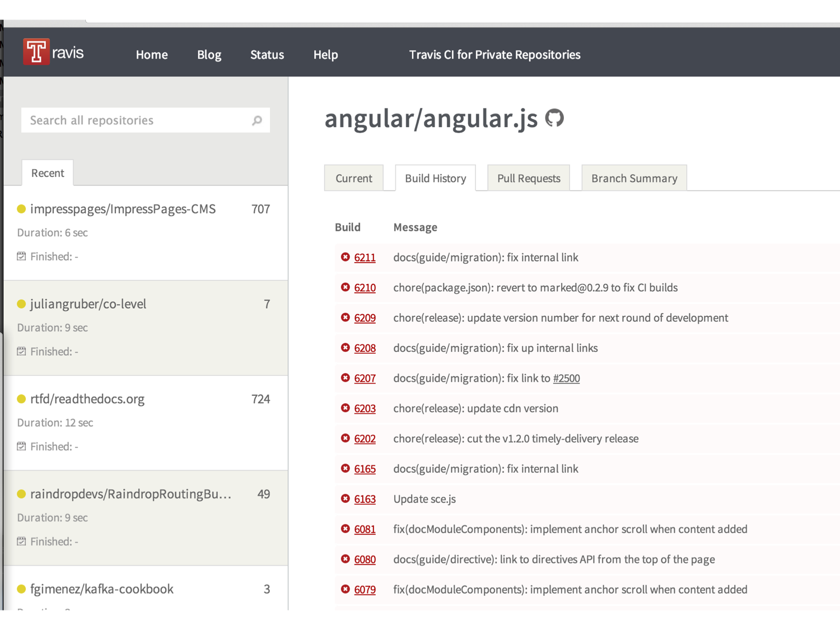The image size is (840, 630).
Task: Click the Travis CI logo
Action: tap(53, 52)
